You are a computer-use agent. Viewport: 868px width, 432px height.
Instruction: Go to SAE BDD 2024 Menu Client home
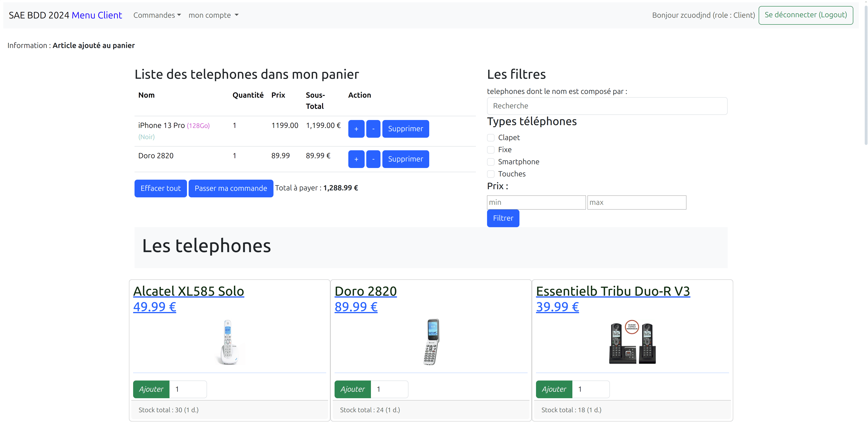pos(65,15)
